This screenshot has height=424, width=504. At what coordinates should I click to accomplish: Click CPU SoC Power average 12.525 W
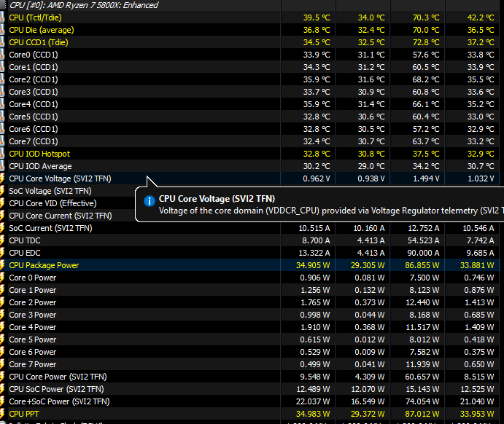477,389
